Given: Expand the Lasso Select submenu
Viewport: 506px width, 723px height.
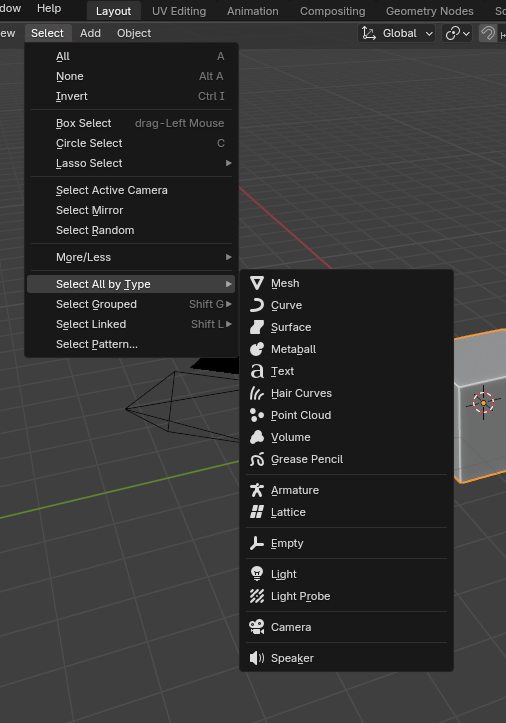Looking at the screenshot, I should pyautogui.click(x=131, y=163).
